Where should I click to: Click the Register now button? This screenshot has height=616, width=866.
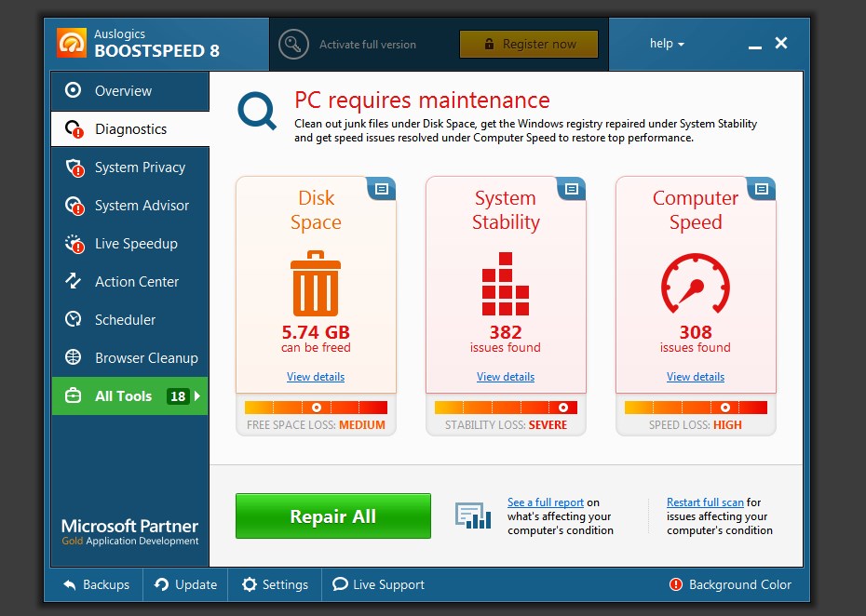pyautogui.click(x=528, y=44)
